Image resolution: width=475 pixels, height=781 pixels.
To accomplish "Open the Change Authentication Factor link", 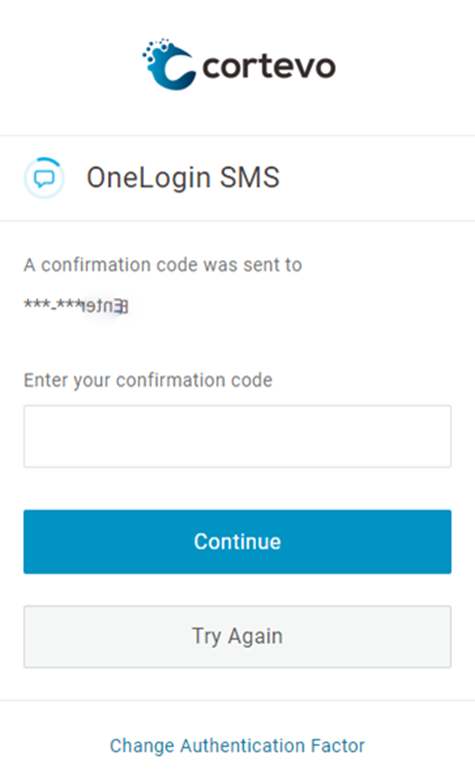I will pos(238,746).
